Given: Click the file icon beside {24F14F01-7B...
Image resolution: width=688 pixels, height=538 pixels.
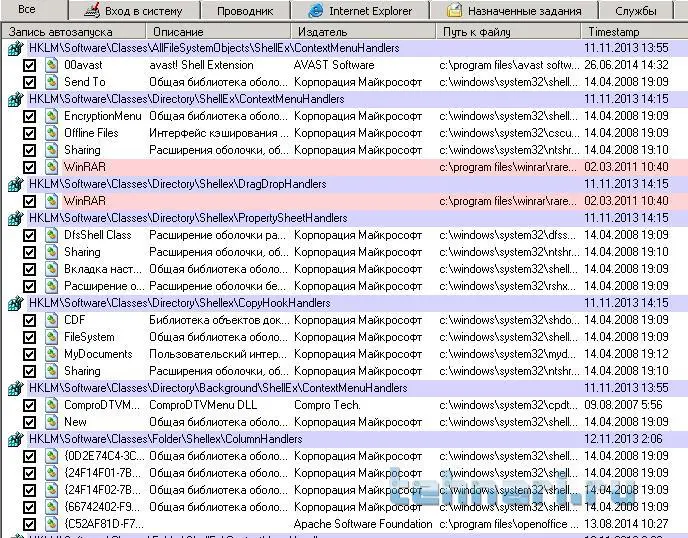Looking at the screenshot, I should [x=51, y=473].
